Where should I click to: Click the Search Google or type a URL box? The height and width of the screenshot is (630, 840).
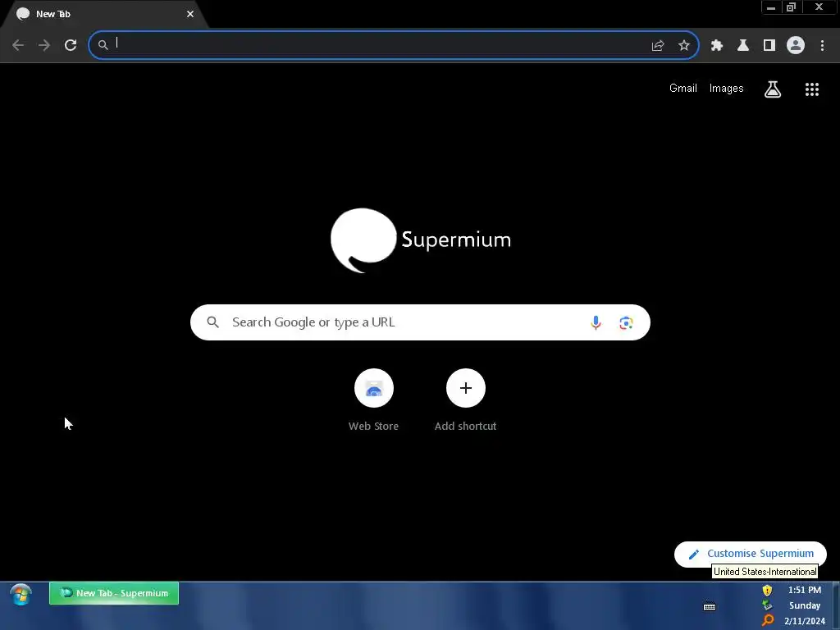point(420,322)
